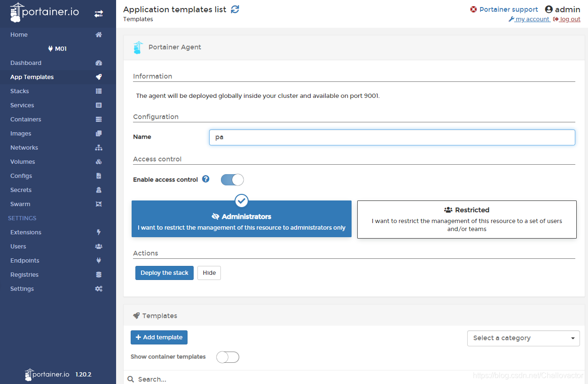Click Deploy the stack button

(165, 273)
